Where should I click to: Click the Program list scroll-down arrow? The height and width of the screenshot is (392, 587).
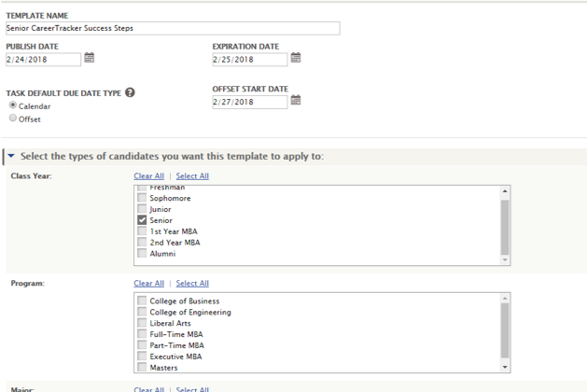pyautogui.click(x=505, y=367)
